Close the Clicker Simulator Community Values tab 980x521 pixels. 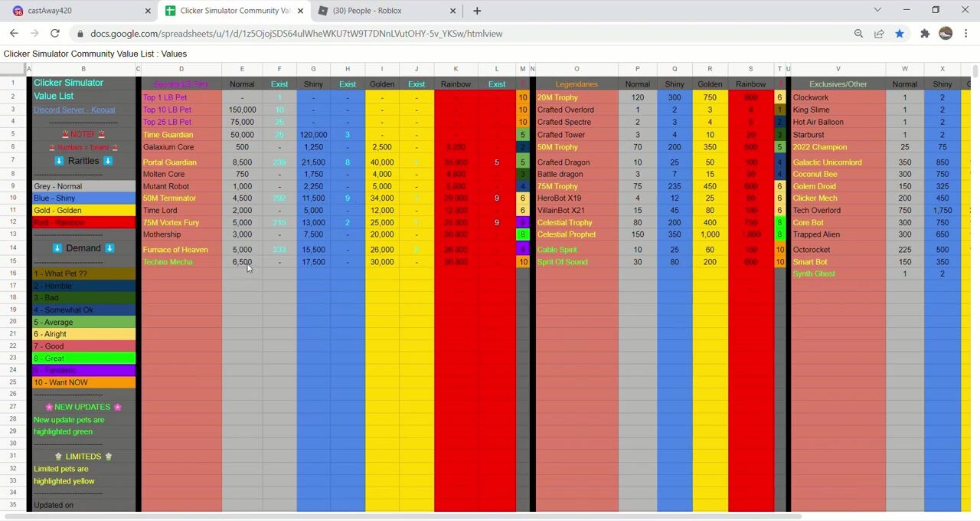tap(300, 11)
